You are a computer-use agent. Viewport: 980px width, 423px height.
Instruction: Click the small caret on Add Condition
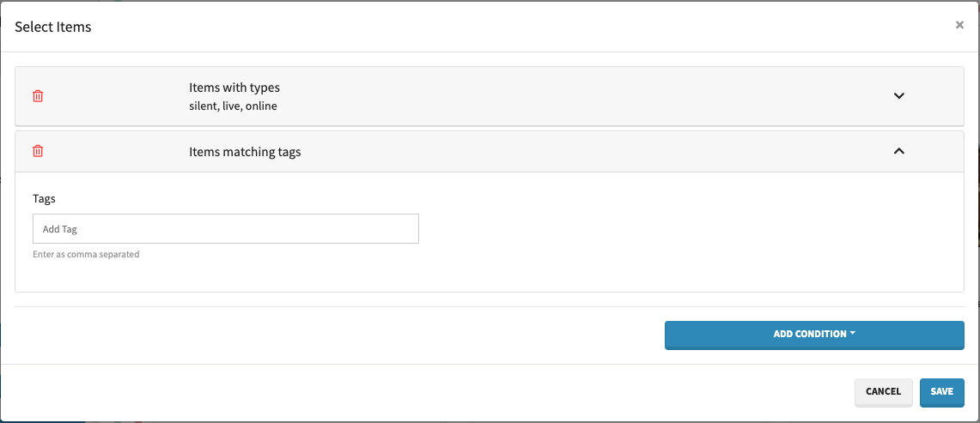853,333
